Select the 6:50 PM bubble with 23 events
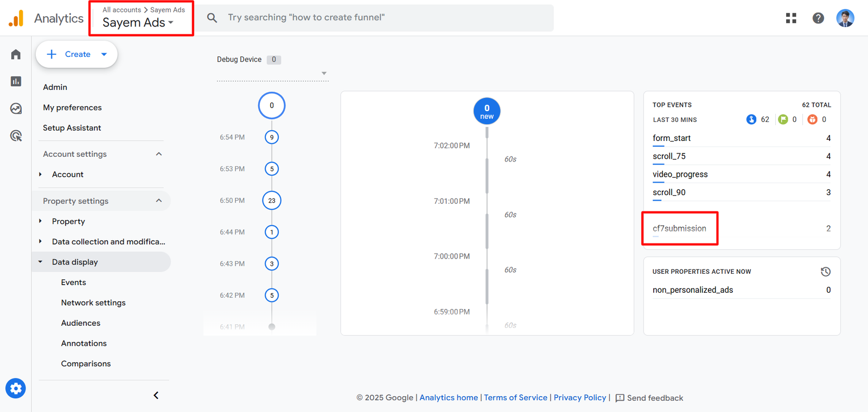 (x=272, y=201)
